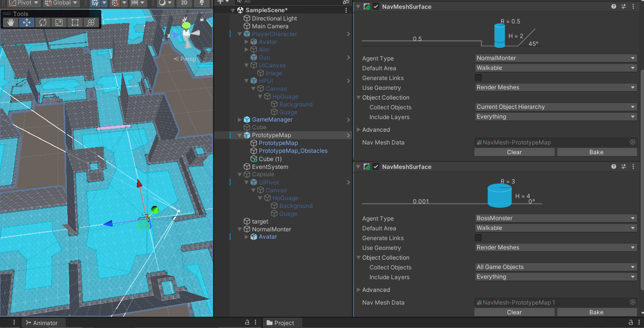Clear the NavMesh-PrototypeMap 1 data

coord(514,312)
